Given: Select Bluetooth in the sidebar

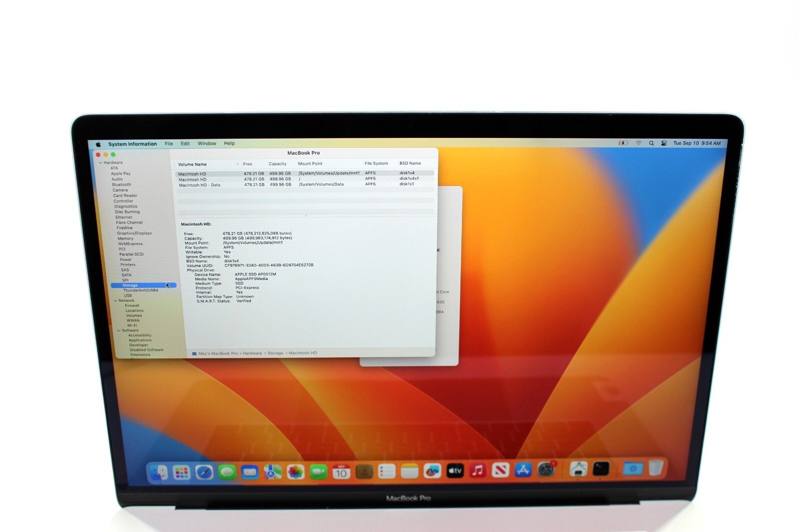Looking at the screenshot, I should point(121,185).
